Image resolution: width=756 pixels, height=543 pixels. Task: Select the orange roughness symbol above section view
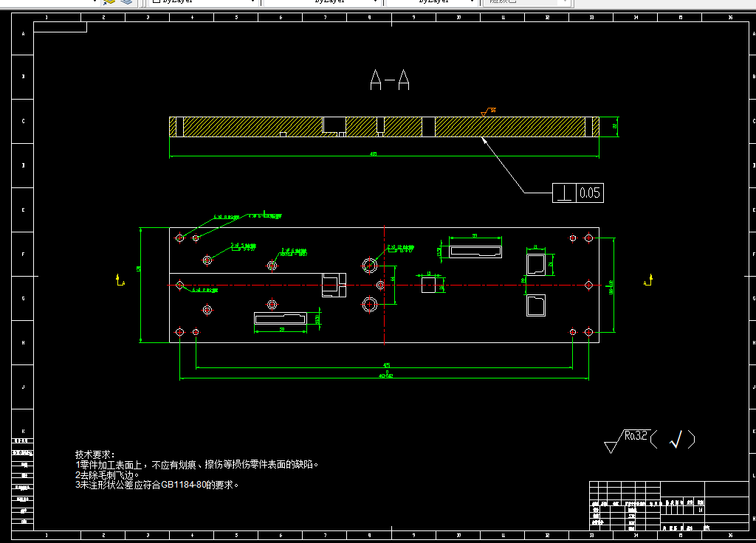pyautogui.click(x=488, y=112)
